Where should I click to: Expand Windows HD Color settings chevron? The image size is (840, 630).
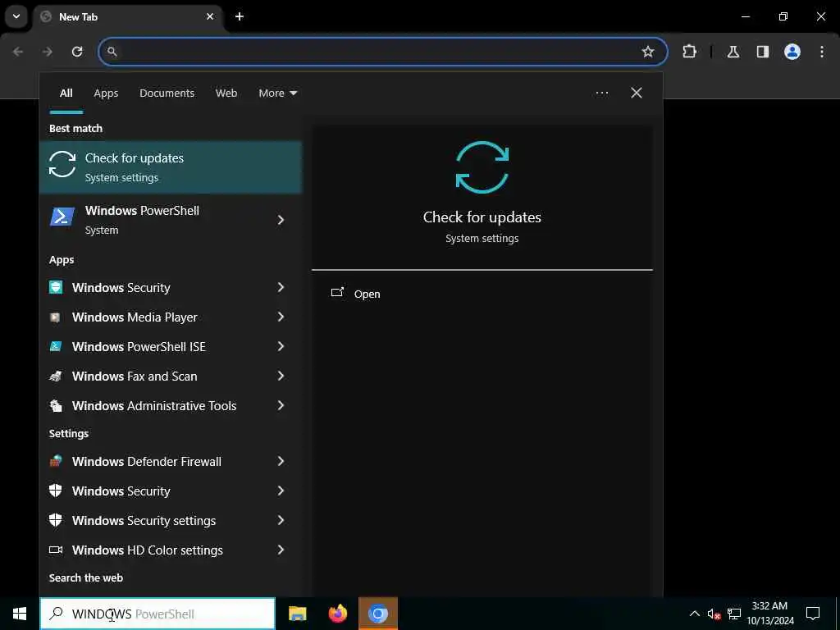[x=281, y=550]
